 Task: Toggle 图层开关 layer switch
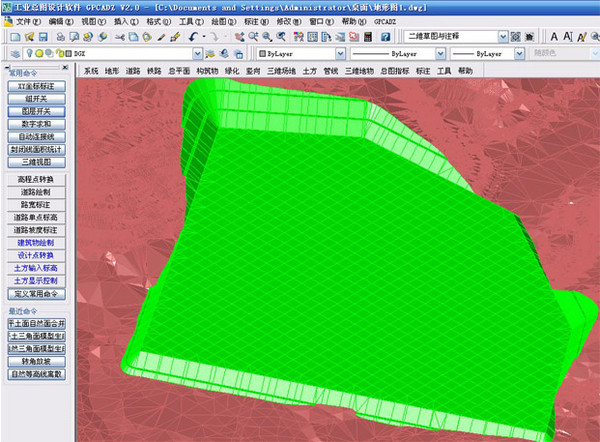pos(36,111)
